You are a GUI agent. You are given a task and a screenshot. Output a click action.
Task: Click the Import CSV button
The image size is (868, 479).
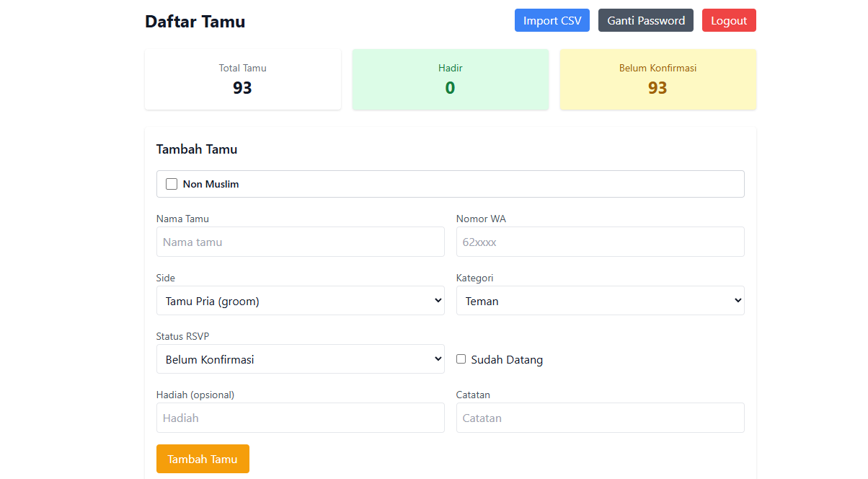tap(552, 20)
